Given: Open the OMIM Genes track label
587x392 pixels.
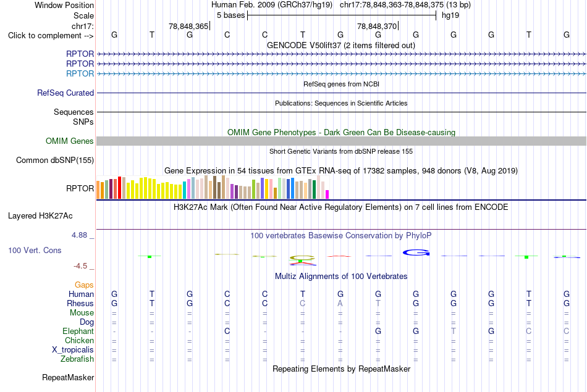Looking at the screenshot, I should click(x=70, y=141).
